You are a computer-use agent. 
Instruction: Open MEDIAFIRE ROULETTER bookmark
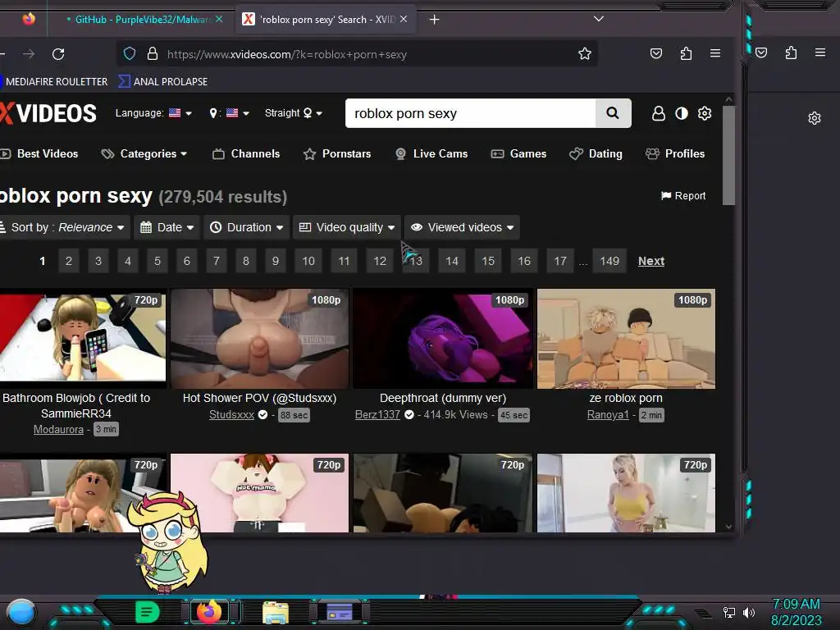(57, 81)
